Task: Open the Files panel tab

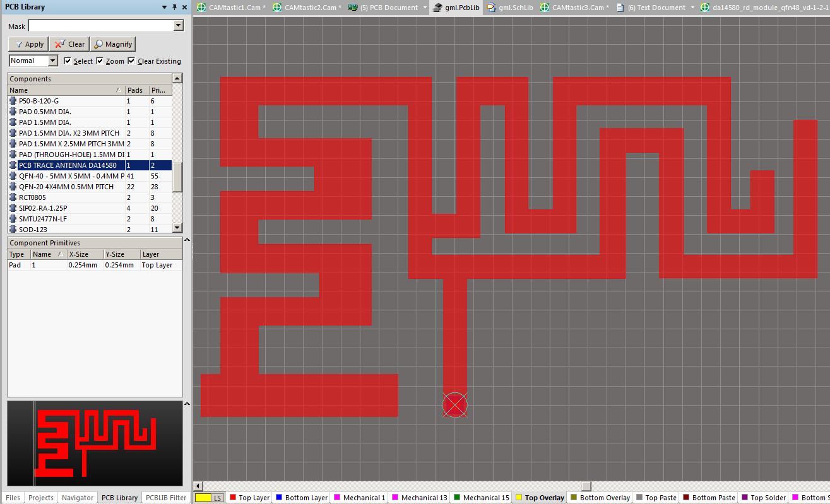Action: coord(13,498)
